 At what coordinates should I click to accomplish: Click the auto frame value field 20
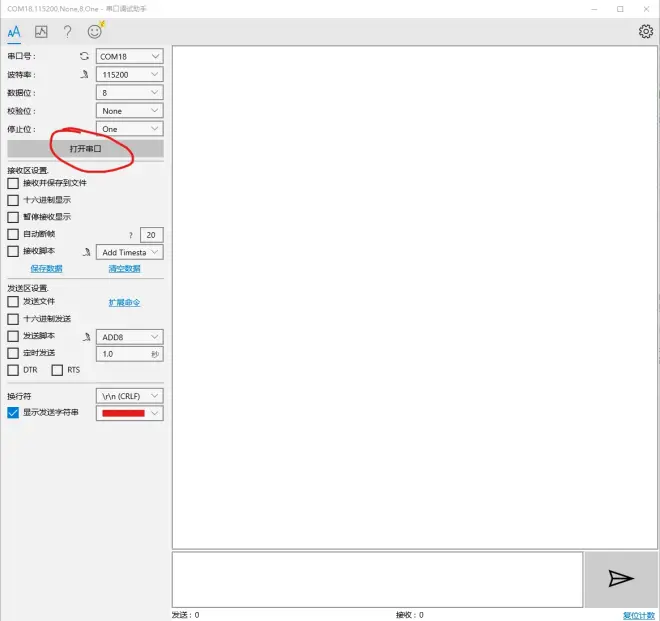pyautogui.click(x=152, y=235)
